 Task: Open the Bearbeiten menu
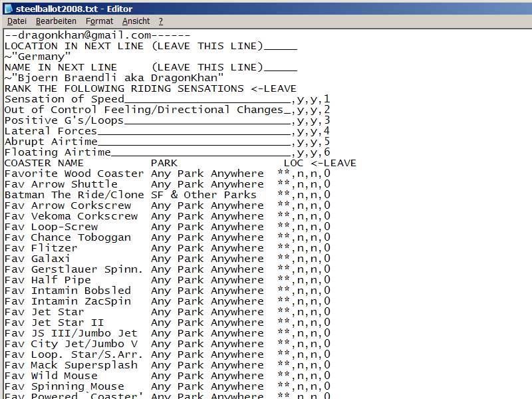click(x=56, y=21)
